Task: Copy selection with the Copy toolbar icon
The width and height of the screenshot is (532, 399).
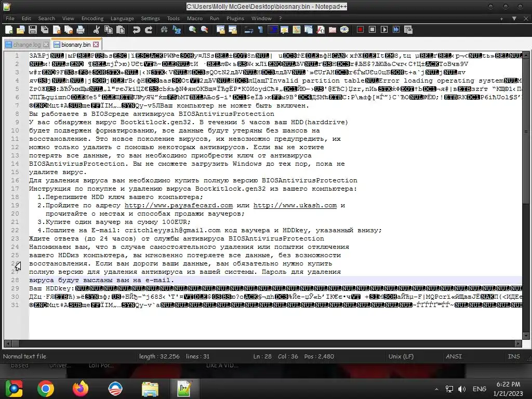Action: (x=108, y=30)
